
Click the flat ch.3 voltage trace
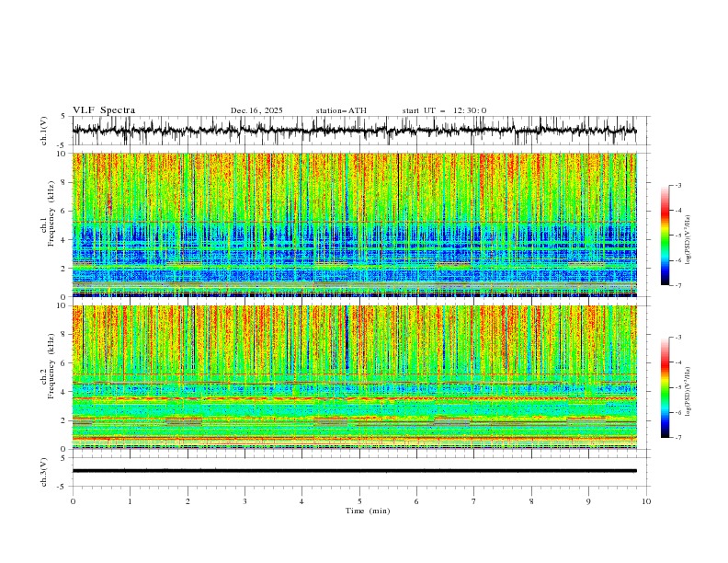354,471
